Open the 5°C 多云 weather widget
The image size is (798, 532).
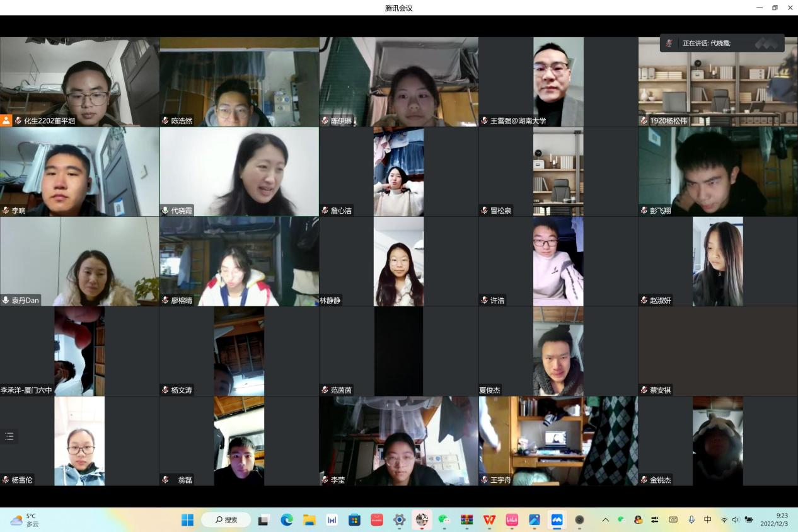pyautogui.click(x=25, y=520)
